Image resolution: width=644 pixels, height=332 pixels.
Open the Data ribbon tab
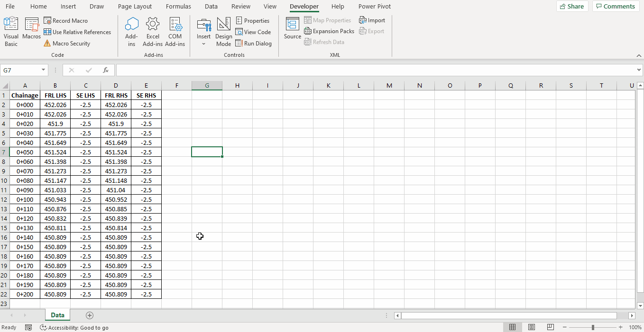click(x=211, y=7)
